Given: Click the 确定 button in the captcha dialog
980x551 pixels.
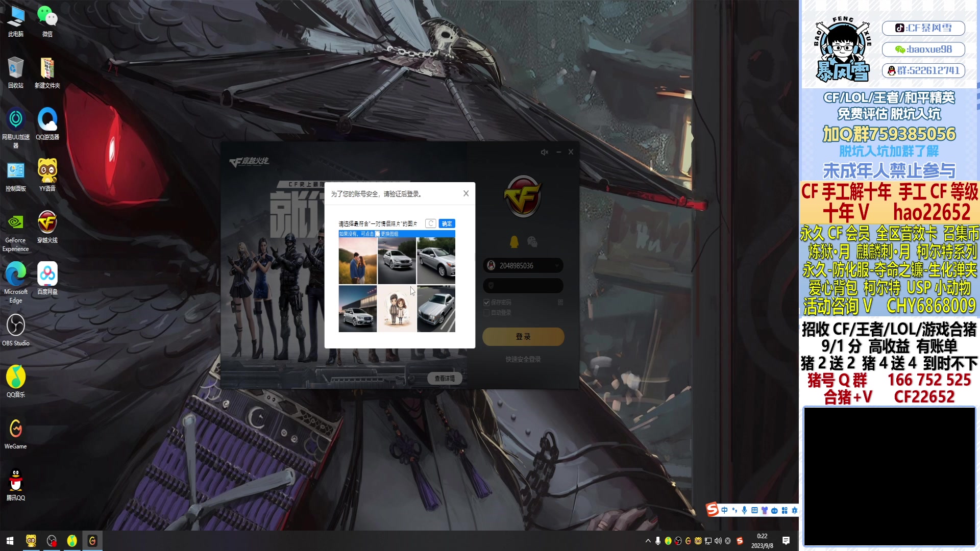Looking at the screenshot, I should (447, 223).
